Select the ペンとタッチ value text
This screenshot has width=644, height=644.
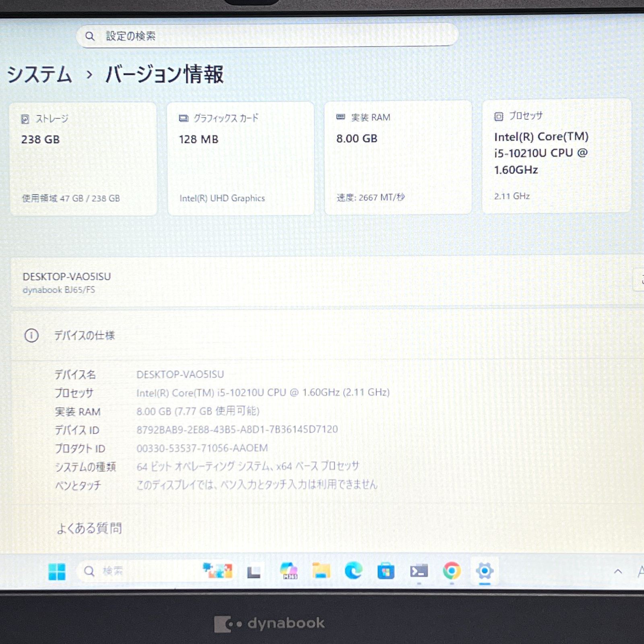[x=257, y=484]
